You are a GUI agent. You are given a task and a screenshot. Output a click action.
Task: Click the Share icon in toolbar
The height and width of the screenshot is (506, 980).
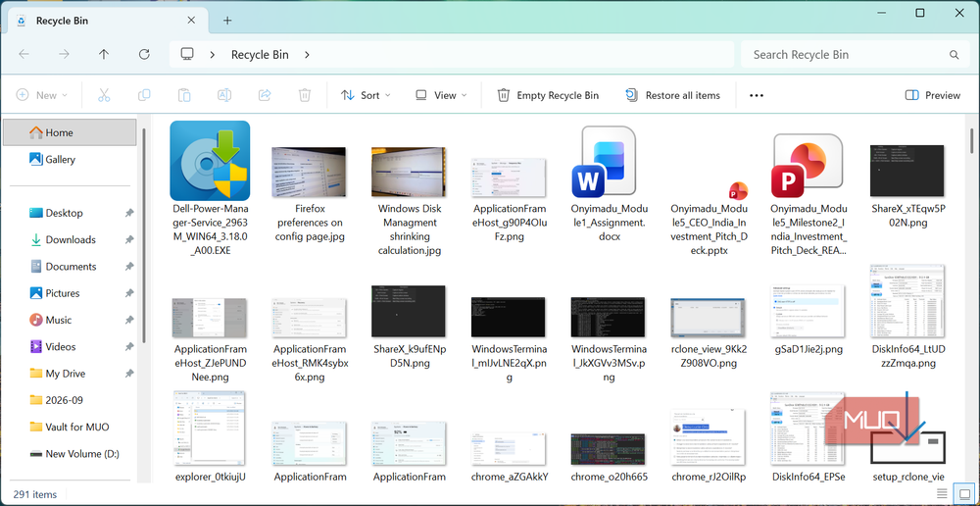click(x=265, y=95)
